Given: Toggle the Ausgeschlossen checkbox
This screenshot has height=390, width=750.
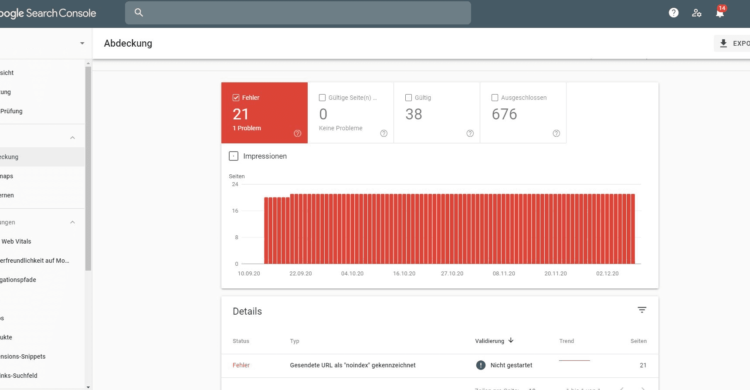Looking at the screenshot, I should point(495,98).
